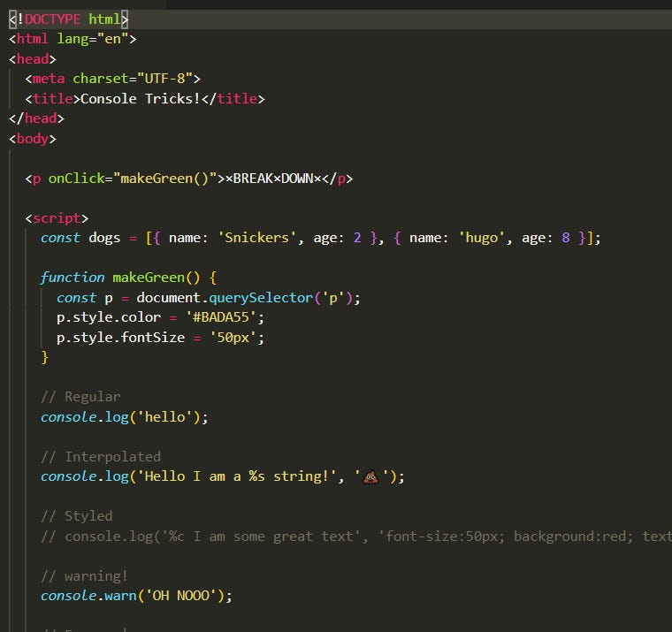Viewport: 672px width, 632px height.
Task: Click the '// warning!' comment
Action: coord(84,576)
